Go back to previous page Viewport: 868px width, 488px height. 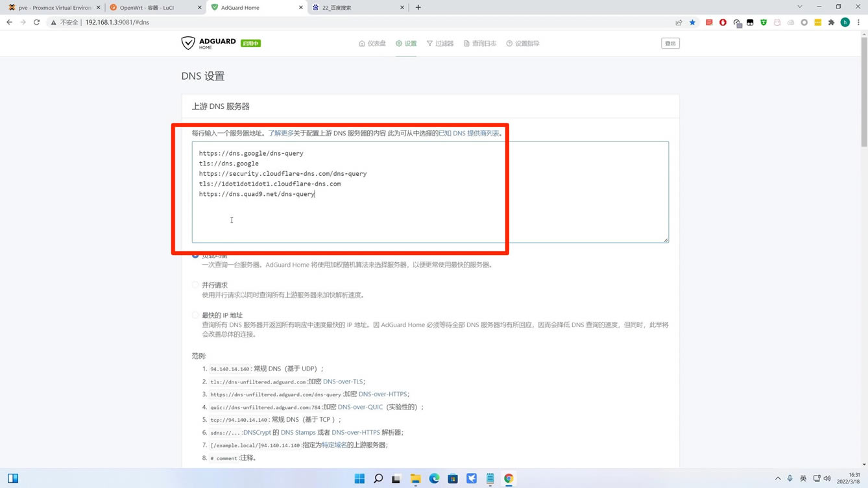[9, 22]
